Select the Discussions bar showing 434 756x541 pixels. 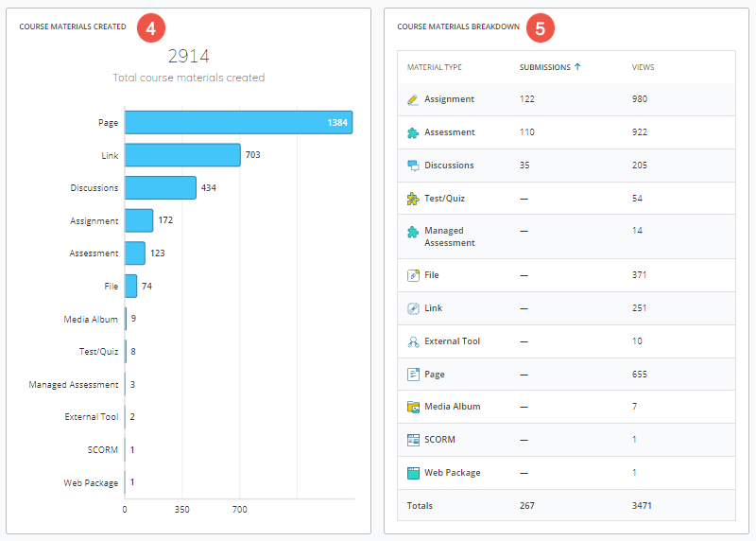coord(160,187)
